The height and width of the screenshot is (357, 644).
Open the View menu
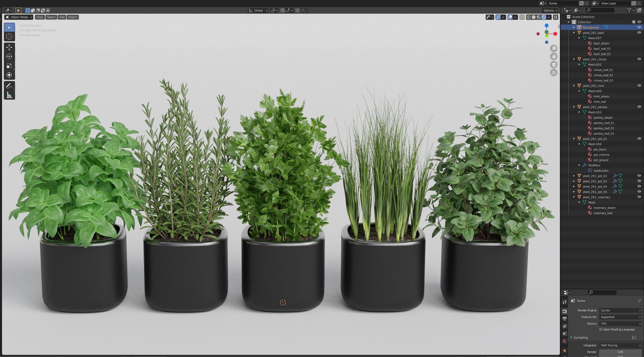(x=40, y=17)
